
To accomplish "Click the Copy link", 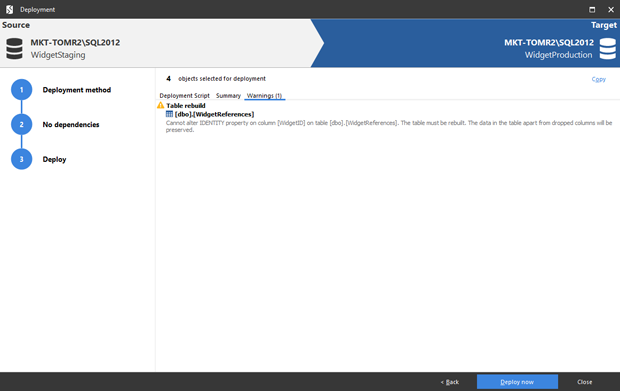I will click(599, 79).
